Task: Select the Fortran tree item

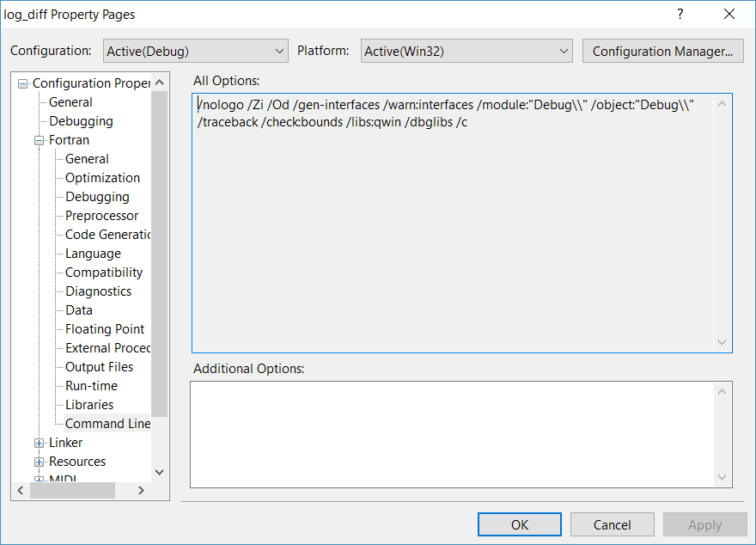Action: [x=69, y=140]
